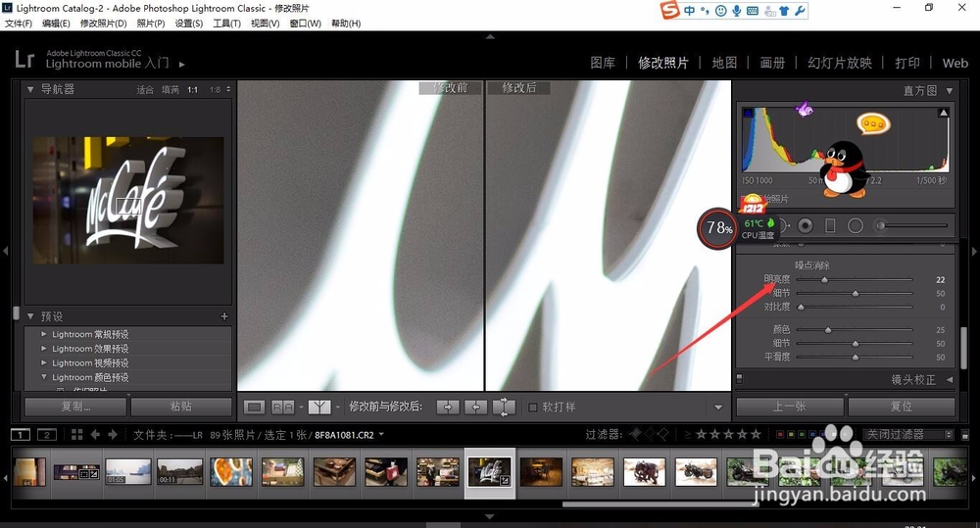Copy after settings to before arrow icon
Viewport: 980px width, 528px height.
pos(476,408)
